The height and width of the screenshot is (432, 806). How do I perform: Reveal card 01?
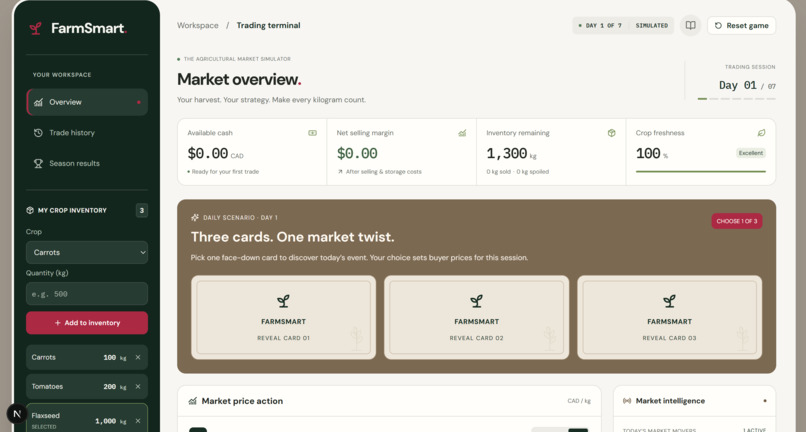(x=283, y=317)
